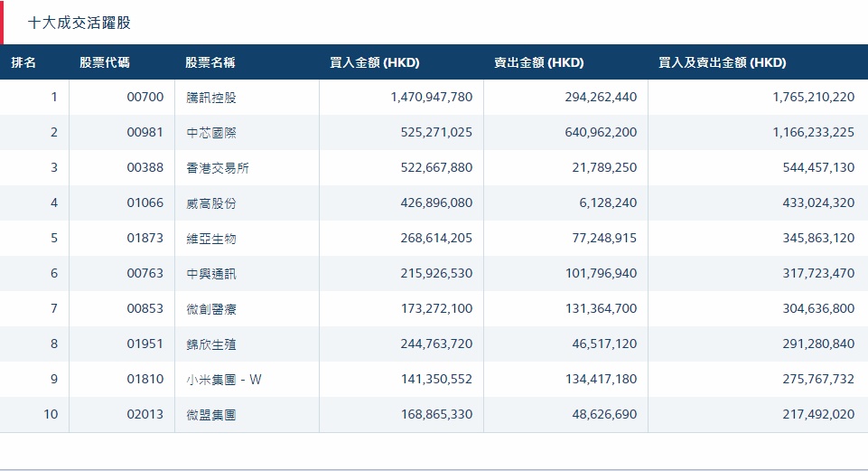The image size is (868, 471).
Task: Select buy amount 525,271,025
Action: (x=437, y=132)
